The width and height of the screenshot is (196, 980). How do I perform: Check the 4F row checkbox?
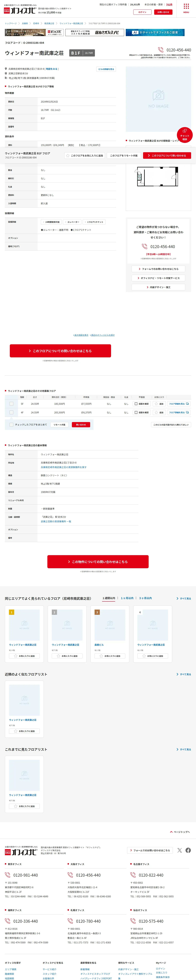click(11, 412)
